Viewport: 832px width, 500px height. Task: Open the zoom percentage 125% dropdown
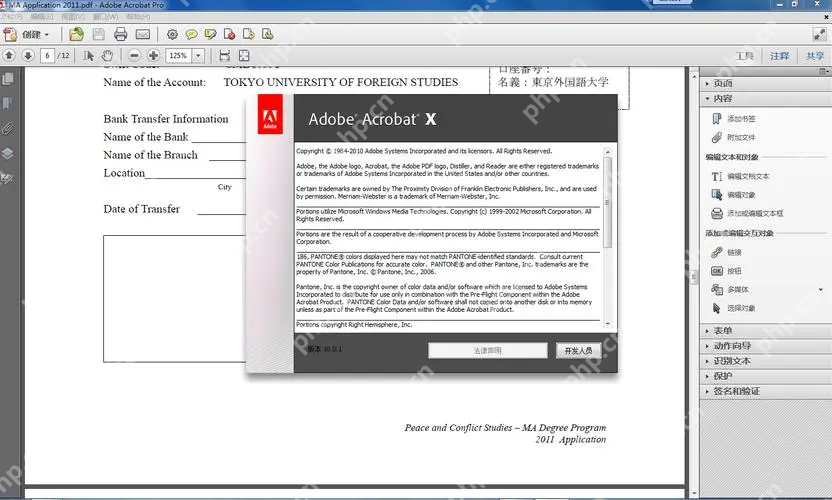pos(198,56)
